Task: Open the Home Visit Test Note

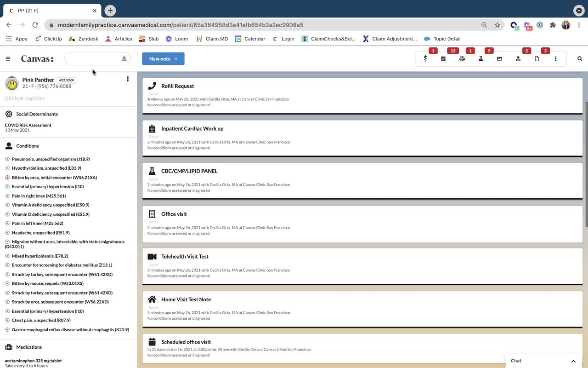Action: pyautogui.click(x=362, y=309)
